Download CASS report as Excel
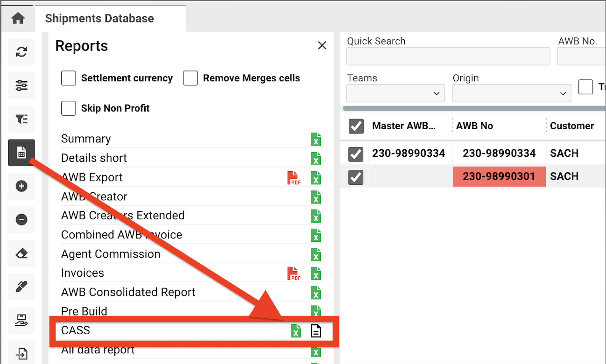Screen dimensions: 606x364 (x=296, y=331)
